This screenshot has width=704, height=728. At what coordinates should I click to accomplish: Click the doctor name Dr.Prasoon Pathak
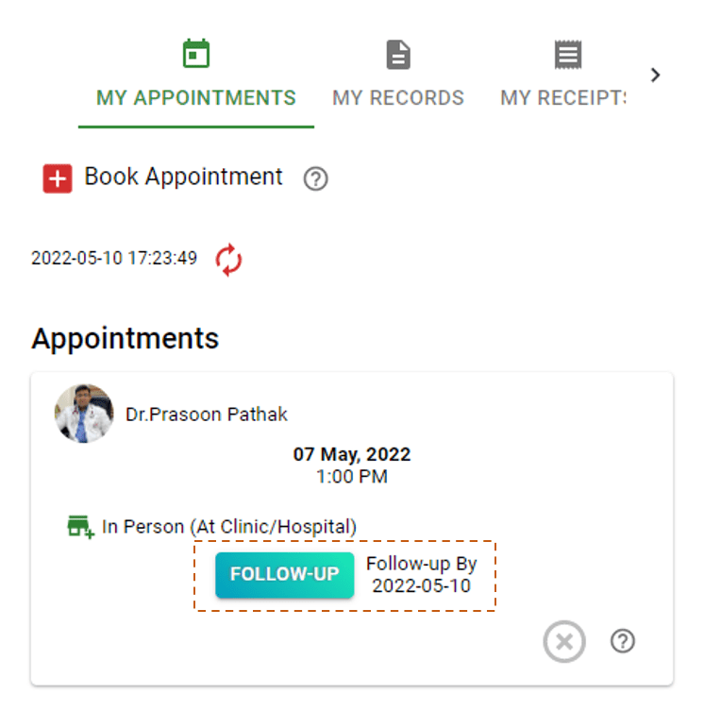207,415
